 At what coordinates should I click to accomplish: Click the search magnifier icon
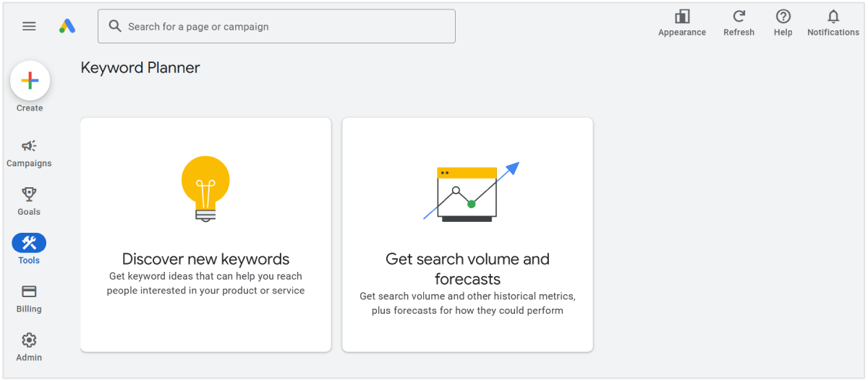[114, 26]
